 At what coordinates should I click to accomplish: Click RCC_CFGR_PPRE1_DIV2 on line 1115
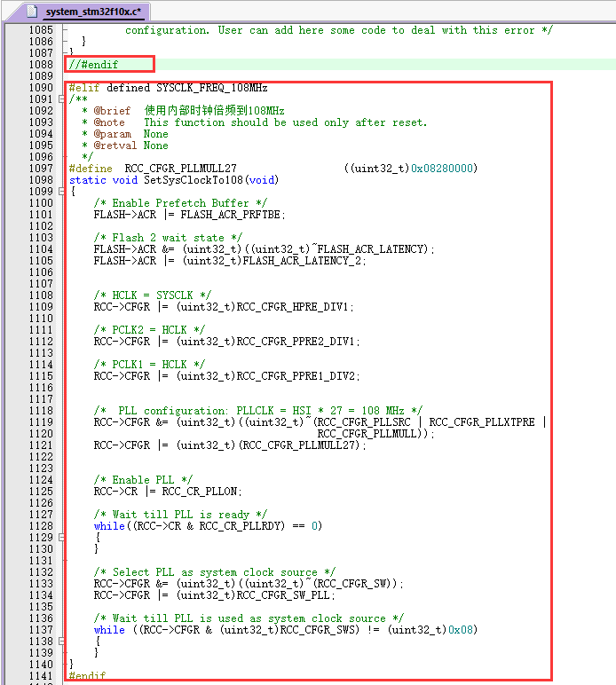(x=296, y=376)
